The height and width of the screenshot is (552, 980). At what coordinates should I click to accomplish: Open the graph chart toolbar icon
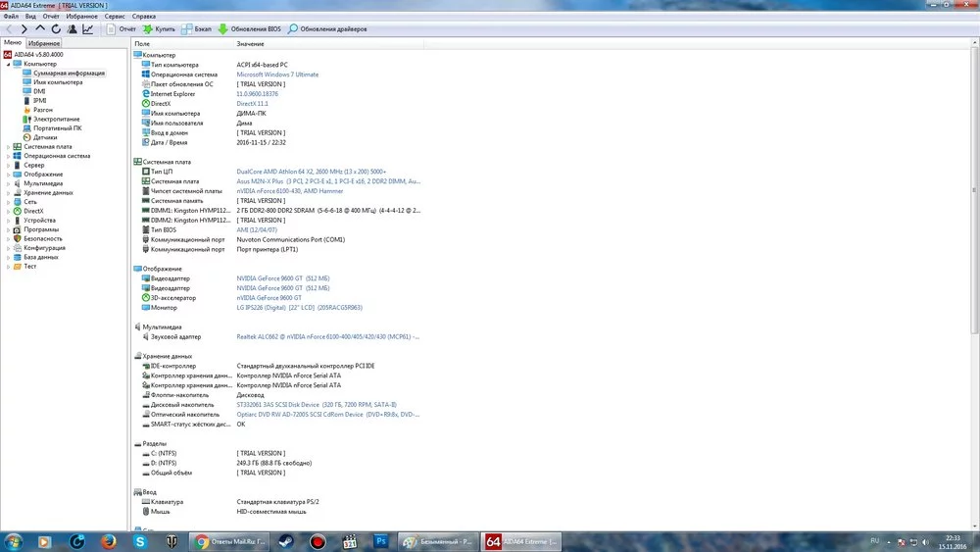(x=88, y=29)
